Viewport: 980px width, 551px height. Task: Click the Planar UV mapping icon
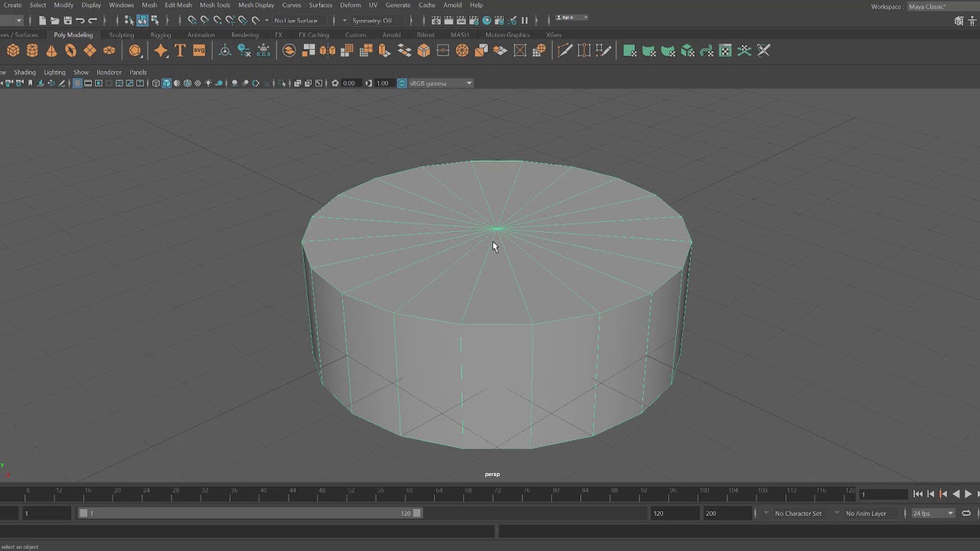[x=629, y=51]
